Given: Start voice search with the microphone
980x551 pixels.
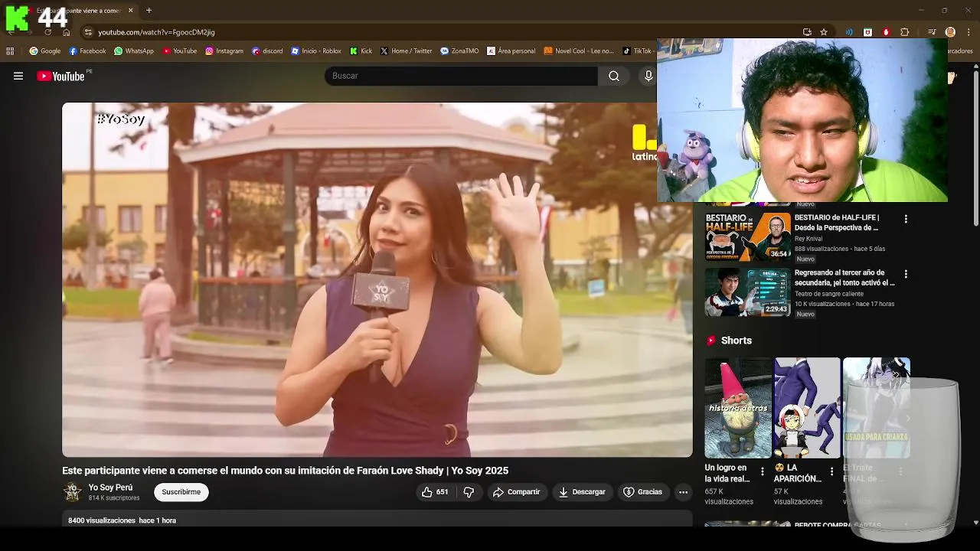Looking at the screenshot, I should coord(648,76).
